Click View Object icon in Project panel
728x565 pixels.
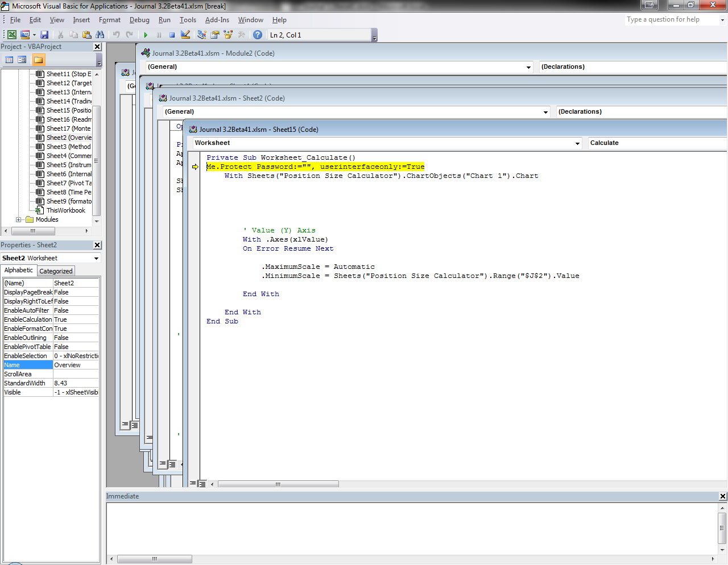point(22,60)
